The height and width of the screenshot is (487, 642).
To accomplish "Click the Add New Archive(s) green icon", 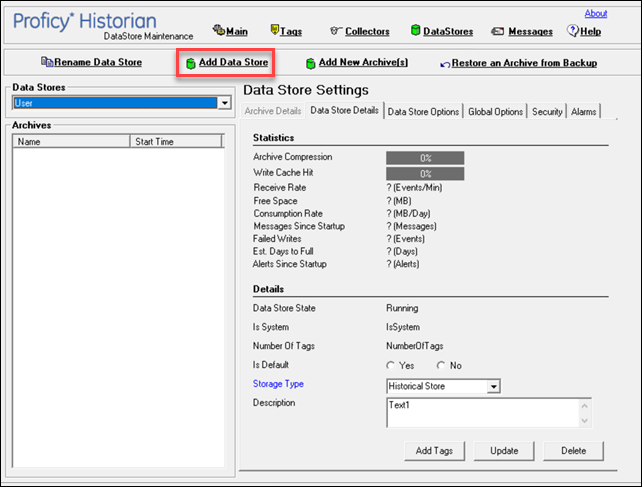I will (x=311, y=63).
